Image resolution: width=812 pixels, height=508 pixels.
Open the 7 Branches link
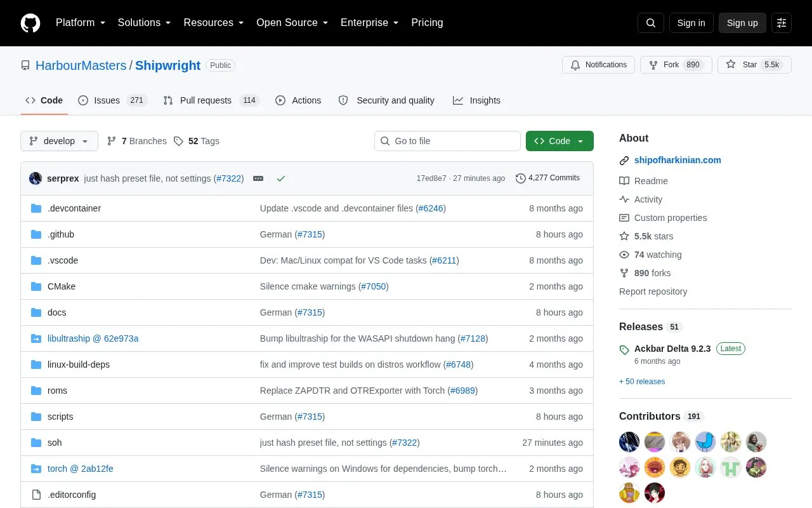(x=137, y=141)
